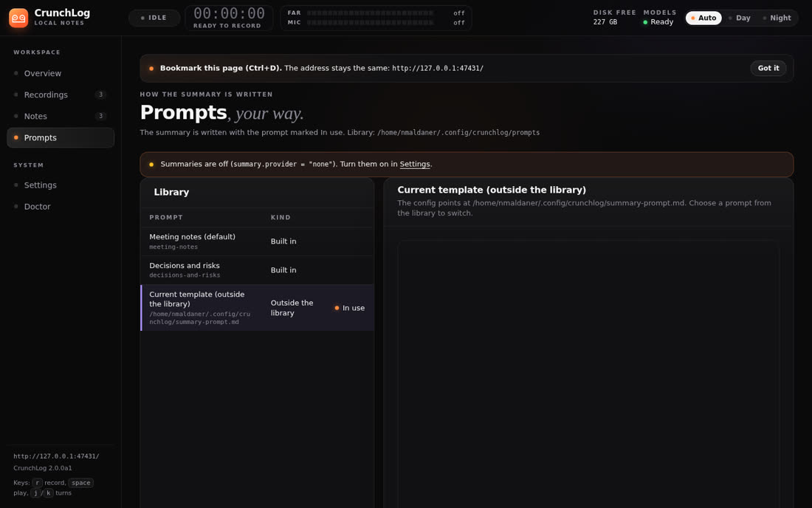812x508 pixels.
Task: Click the empty template preview area
Action: (x=588, y=374)
